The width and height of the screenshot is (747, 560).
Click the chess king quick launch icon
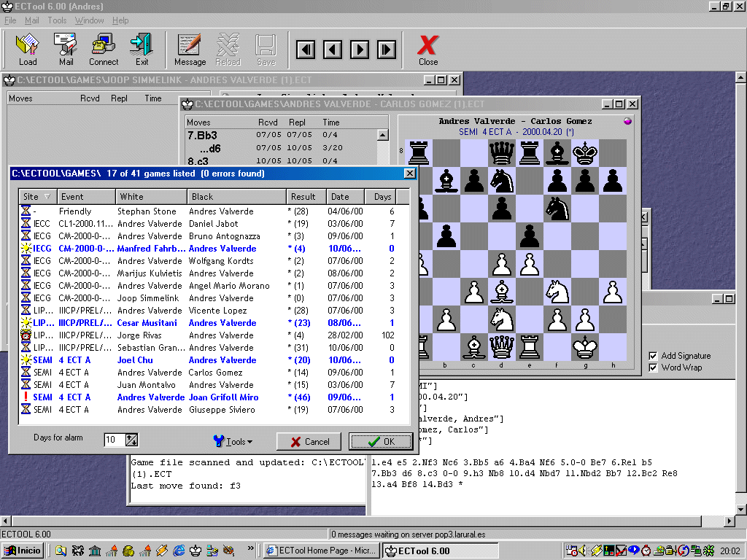pyautogui.click(x=196, y=551)
